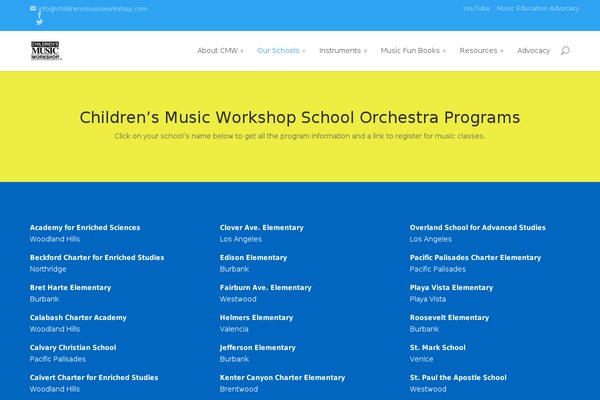Open Music Education Advocacy link
The width and height of the screenshot is (600, 400).
coord(538,8)
